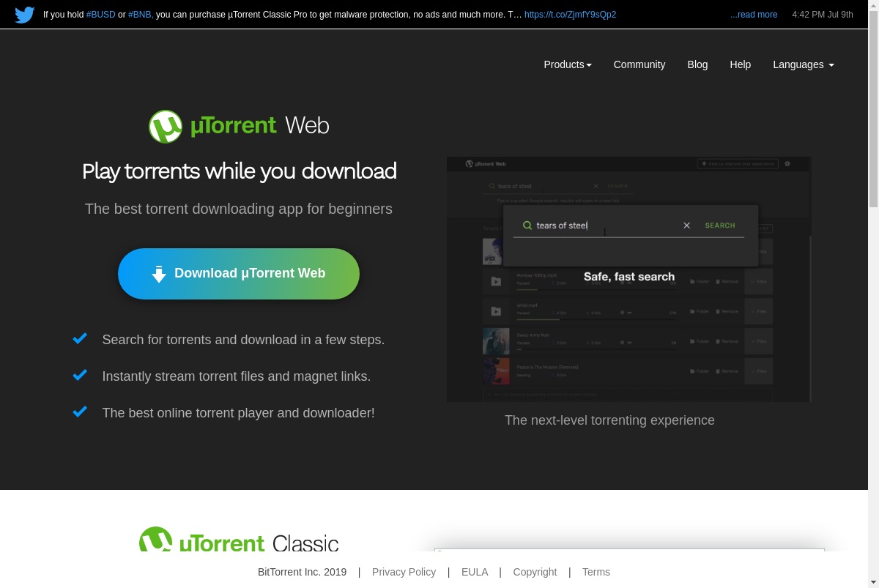Click 'The next-level torrenting experience' caption
Viewport: 879px width, 588px height.
609,420
